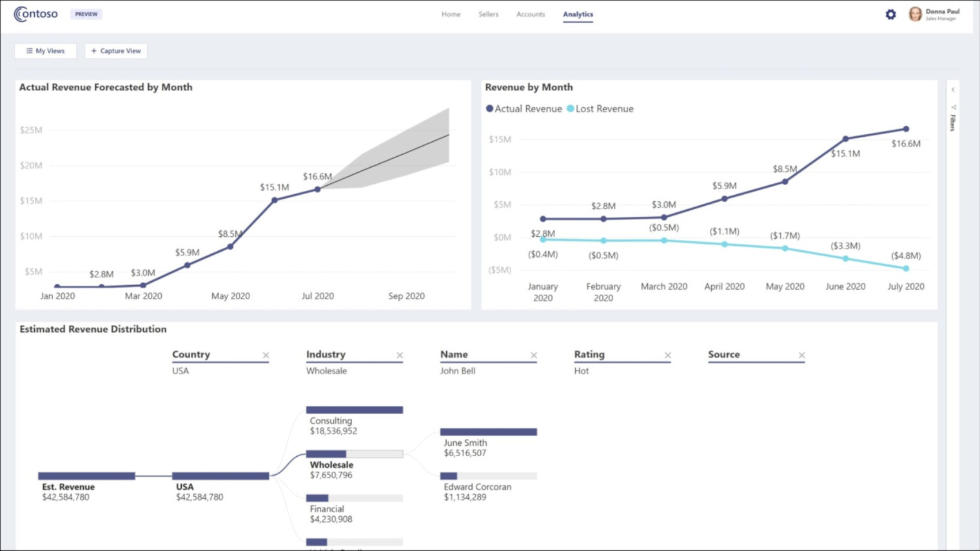The image size is (980, 551).
Task: Remove the Country filter with its X
Action: (x=266, y=355)
